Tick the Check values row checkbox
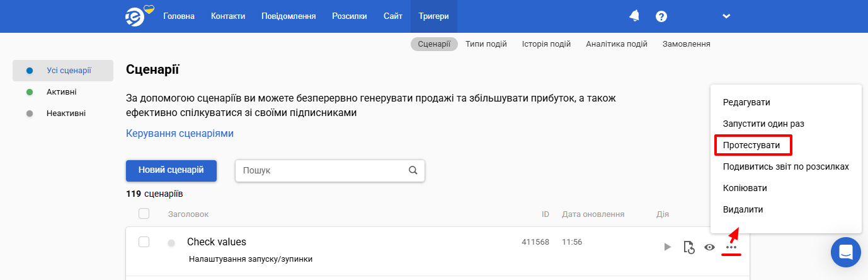The width and height of the screenshot is (868, 280). click(x=144, y=242)
